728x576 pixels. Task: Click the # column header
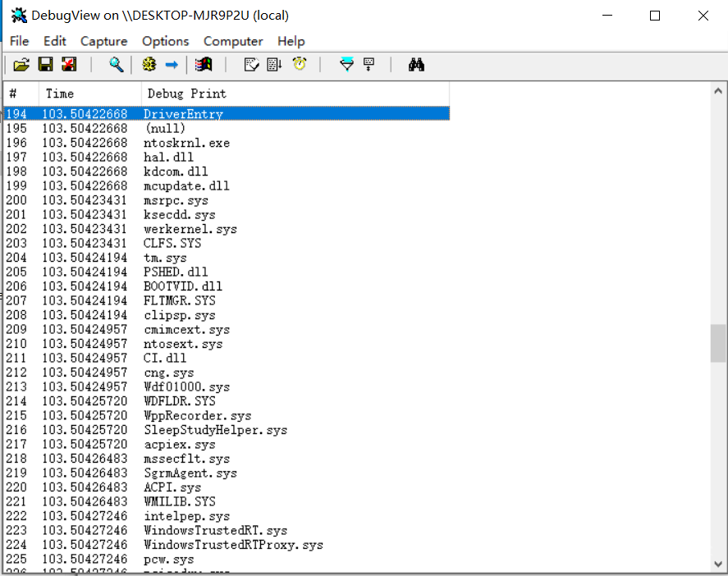[21, 94]
